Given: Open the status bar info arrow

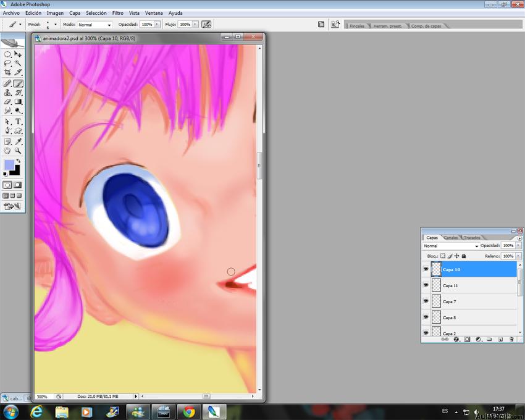Looking at the screenshot, I should click(136, 396).
